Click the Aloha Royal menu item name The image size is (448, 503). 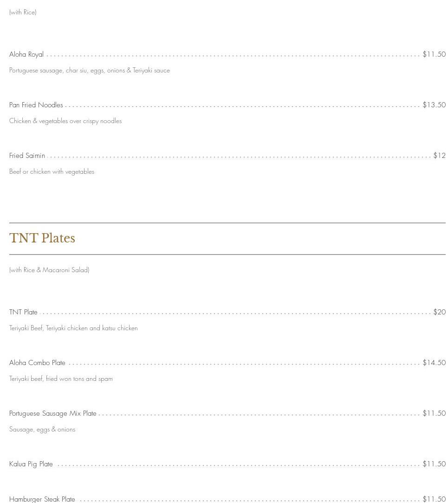pos(26,54)
